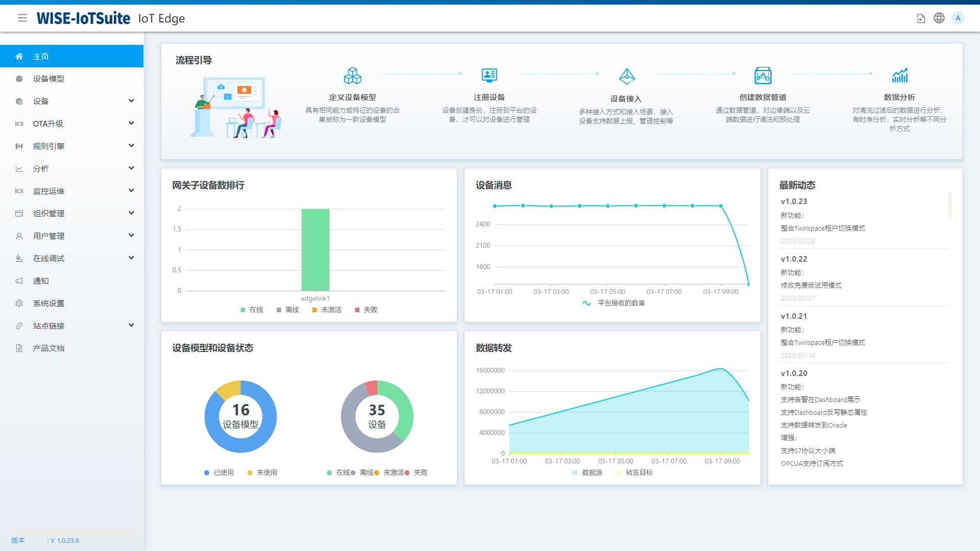Click the 设备接入 guide icon
Image resolution: width=980 pixels, height=551 pixels.
click(x=627, y=76)
